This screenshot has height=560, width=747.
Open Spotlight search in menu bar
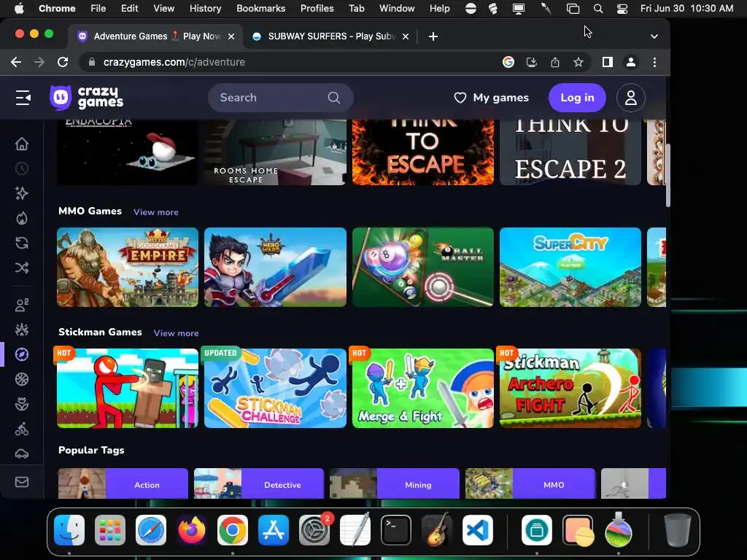[598, 8]
